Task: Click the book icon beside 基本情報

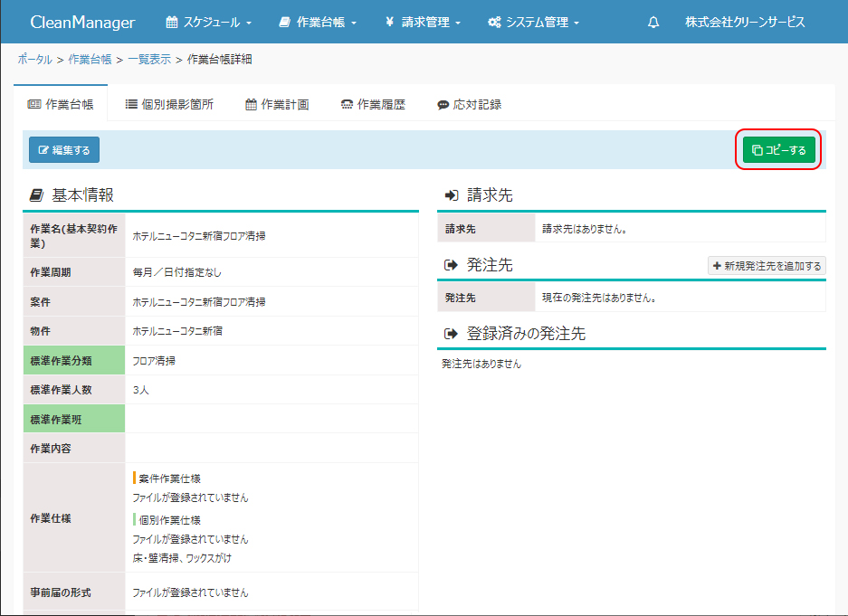Action: [x=36, y=194]
